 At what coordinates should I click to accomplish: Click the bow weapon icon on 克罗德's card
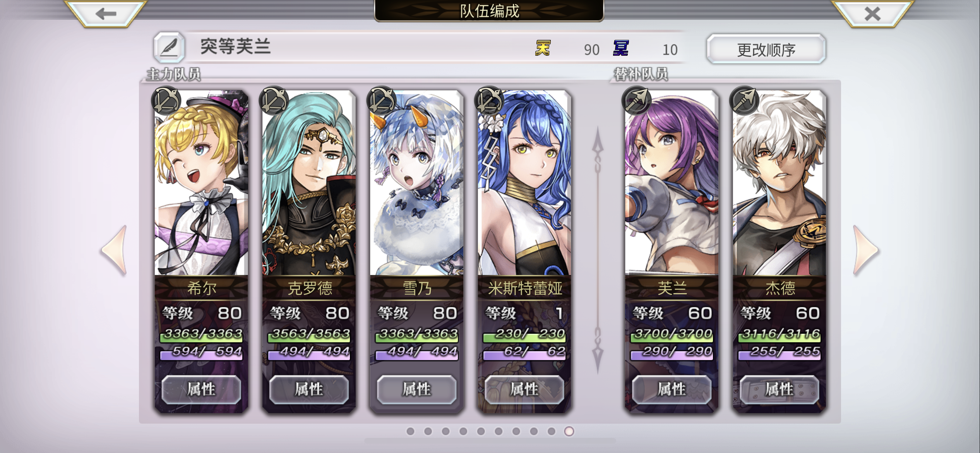274,100
